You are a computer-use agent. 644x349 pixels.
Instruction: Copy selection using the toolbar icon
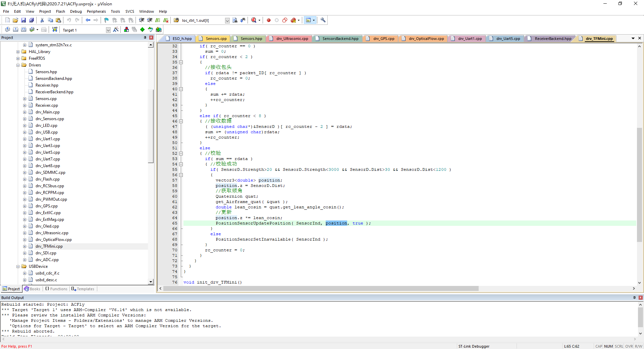coord(50,20)
